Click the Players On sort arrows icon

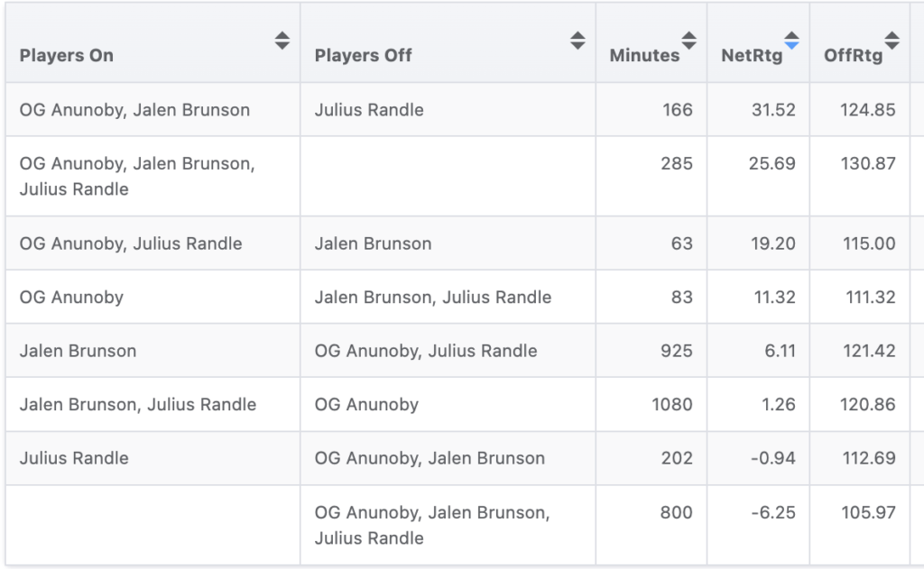click(282, 41)
